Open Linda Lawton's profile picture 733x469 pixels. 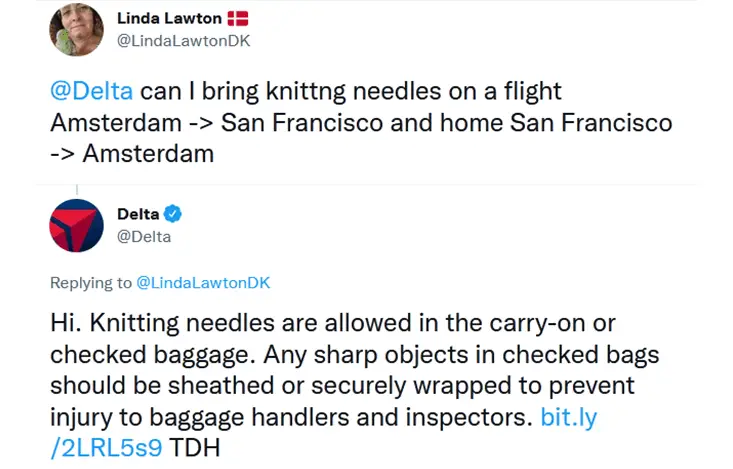76,29
